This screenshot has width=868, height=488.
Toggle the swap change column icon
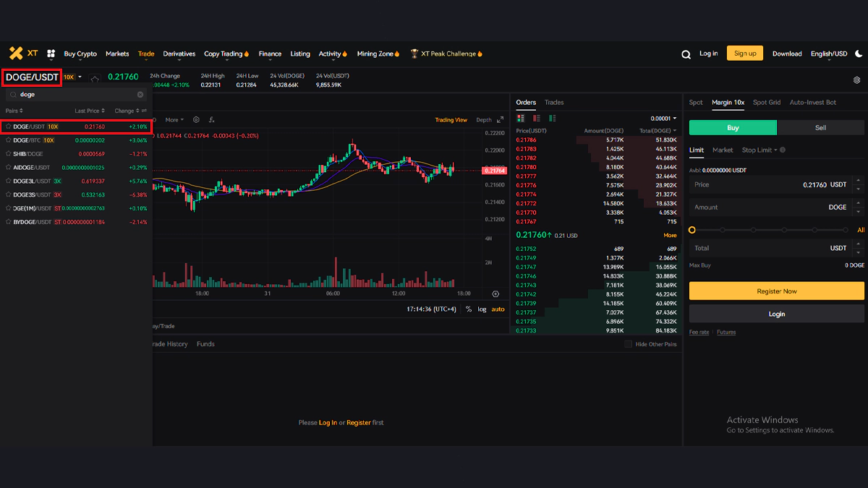144,111
